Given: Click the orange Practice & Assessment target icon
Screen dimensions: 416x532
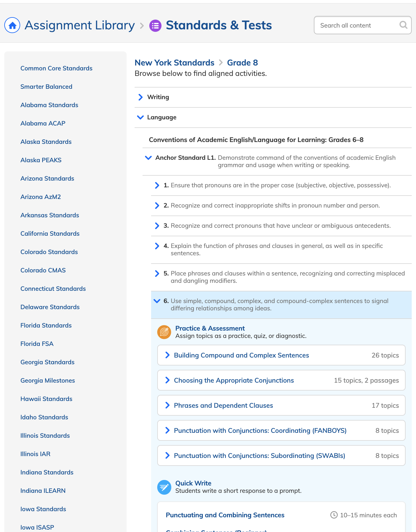Looking at the screenshot, I should tap(164, 332).
